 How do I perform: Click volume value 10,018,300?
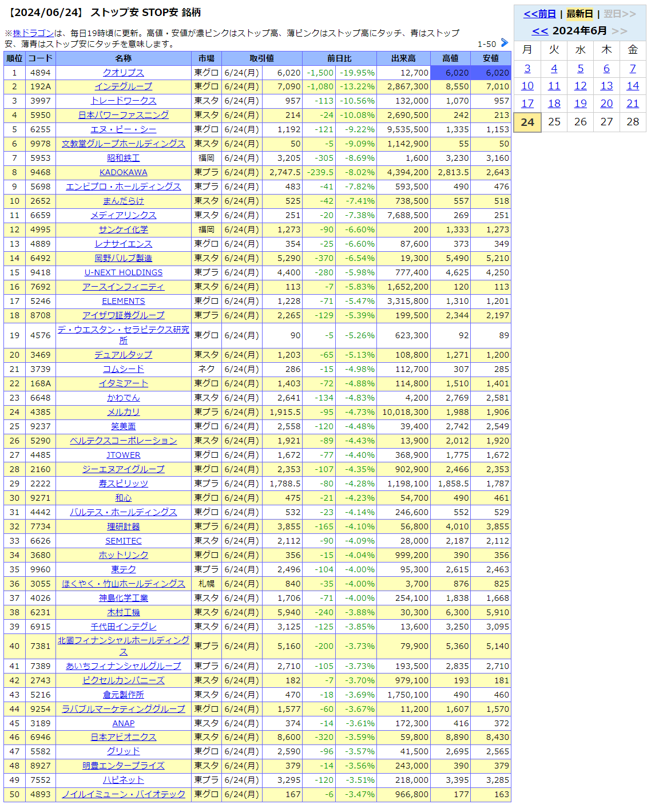405,412
